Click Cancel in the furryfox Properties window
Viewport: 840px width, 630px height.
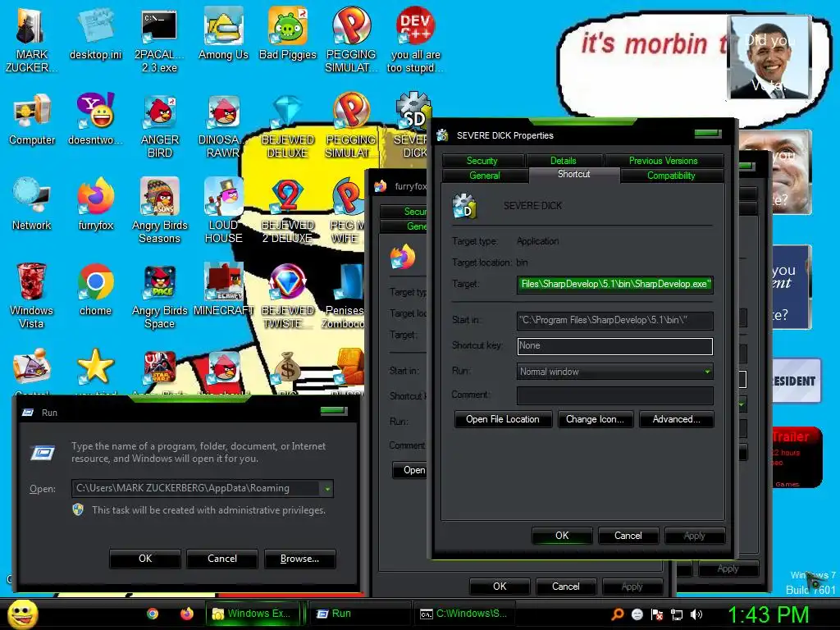click(x=566, y=586)
